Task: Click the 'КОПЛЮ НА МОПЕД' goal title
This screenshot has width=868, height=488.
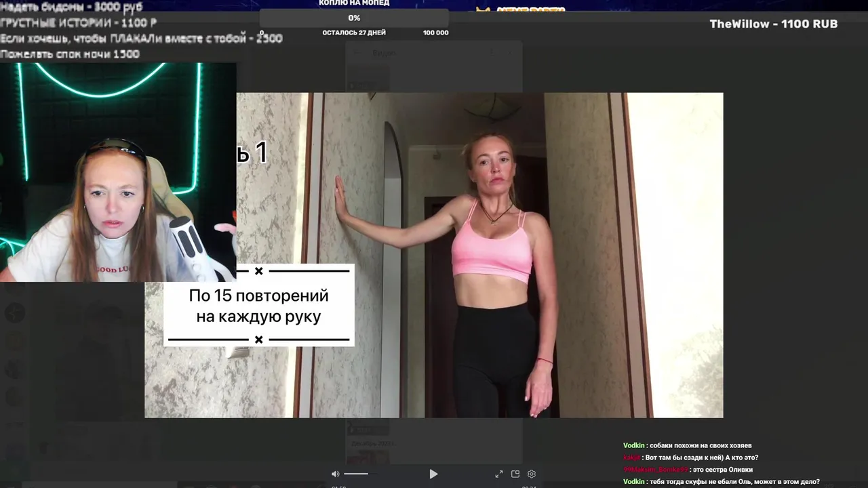Action: click(354, 3)
